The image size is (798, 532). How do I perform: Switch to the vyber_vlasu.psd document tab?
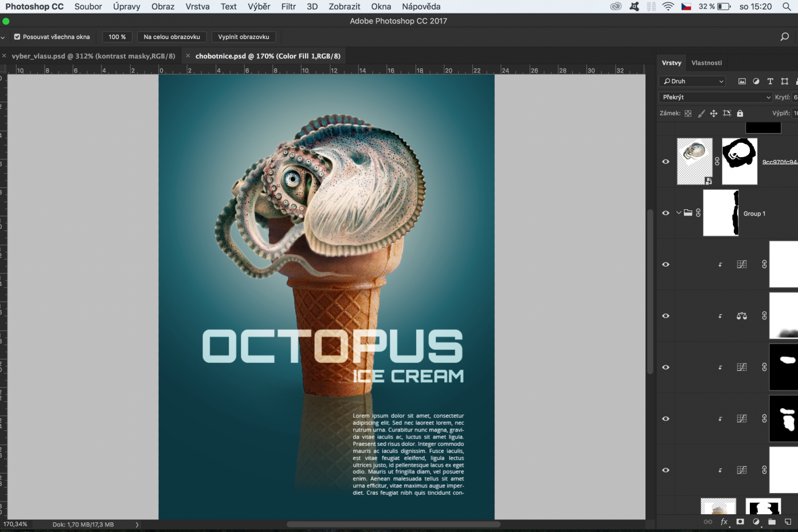click(x=93, y=56)
